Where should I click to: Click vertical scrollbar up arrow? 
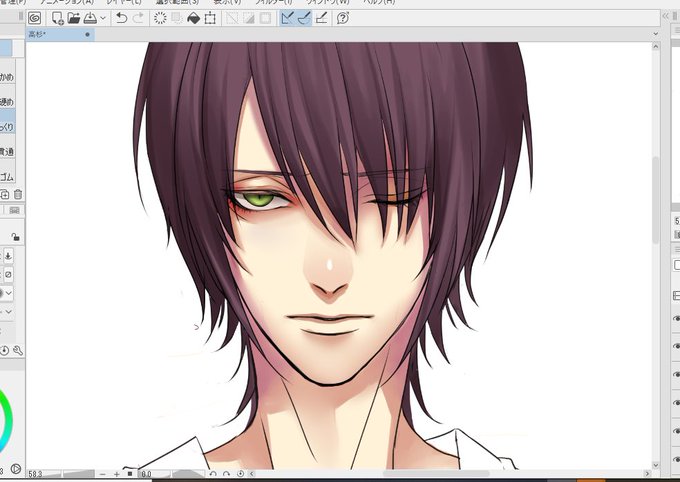pyautogui.click(x=656, y=46)
